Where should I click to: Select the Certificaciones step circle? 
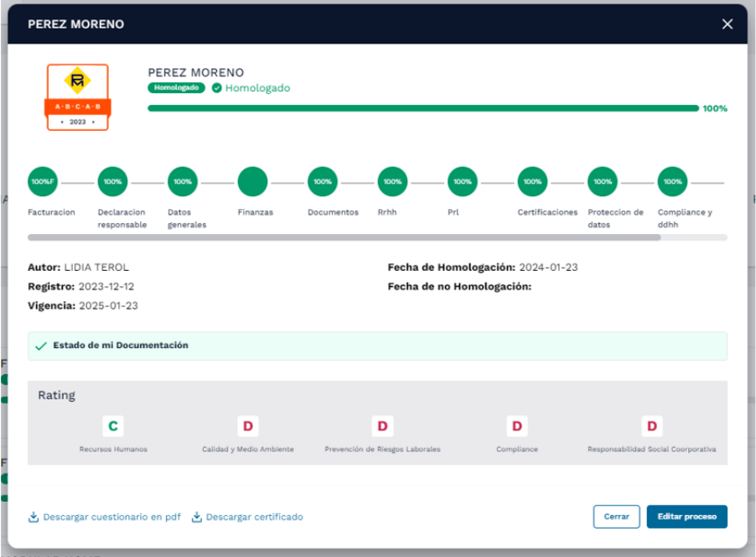tap(532, 181)
